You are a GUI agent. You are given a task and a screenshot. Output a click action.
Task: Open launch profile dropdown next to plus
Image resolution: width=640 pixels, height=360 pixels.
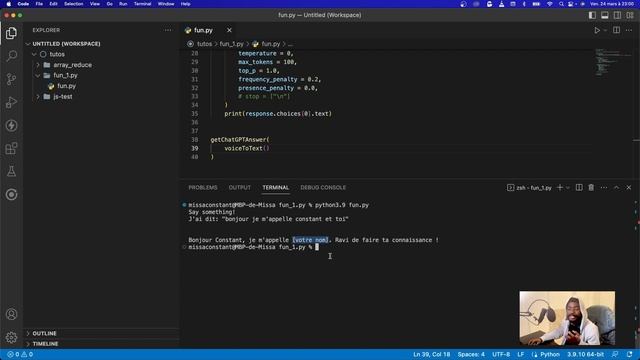coord(568,188)
